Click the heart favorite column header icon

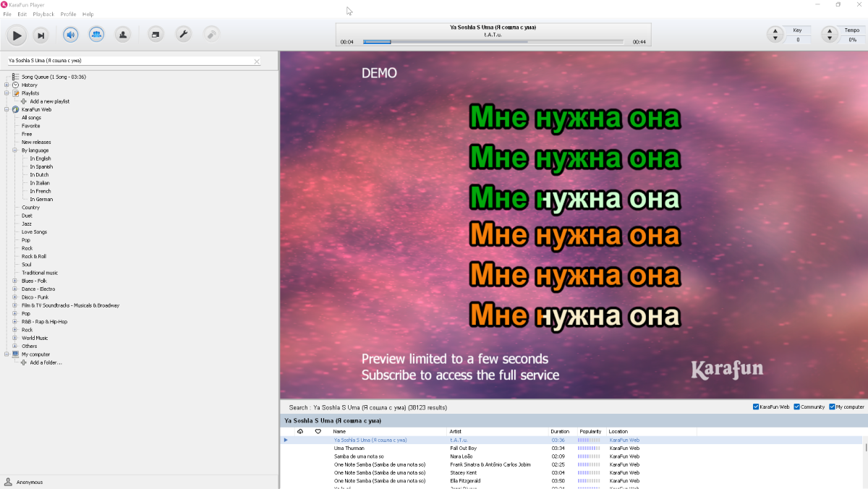click(x=318, y=431)
